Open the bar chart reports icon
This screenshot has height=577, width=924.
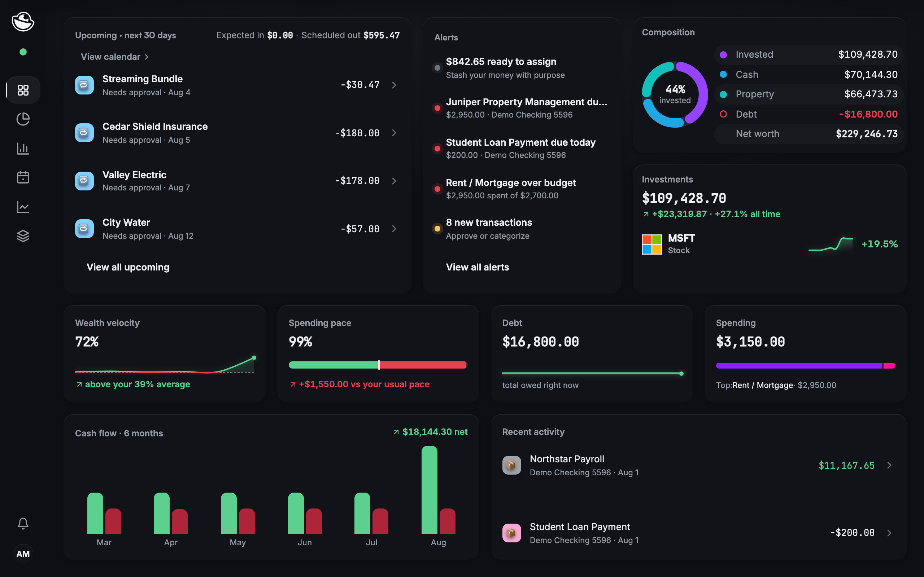(x=23, y=149)
